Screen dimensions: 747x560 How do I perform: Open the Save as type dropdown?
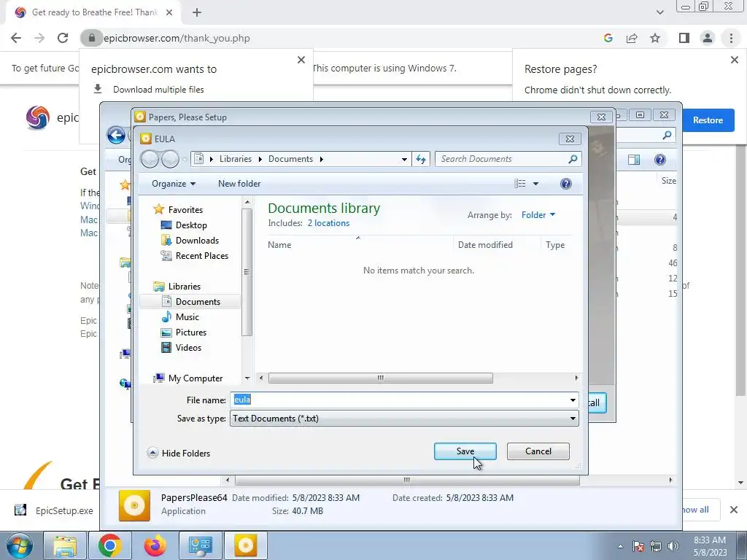click(x=404, y=419)
